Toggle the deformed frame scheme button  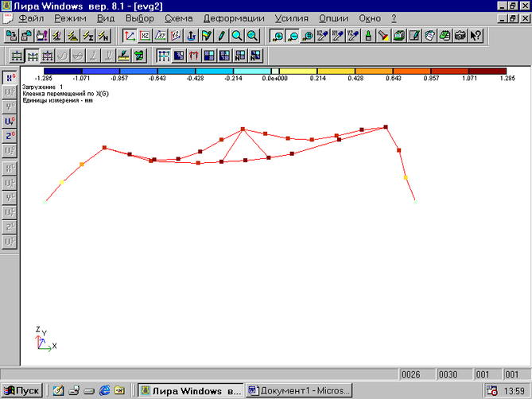[33, 56]
